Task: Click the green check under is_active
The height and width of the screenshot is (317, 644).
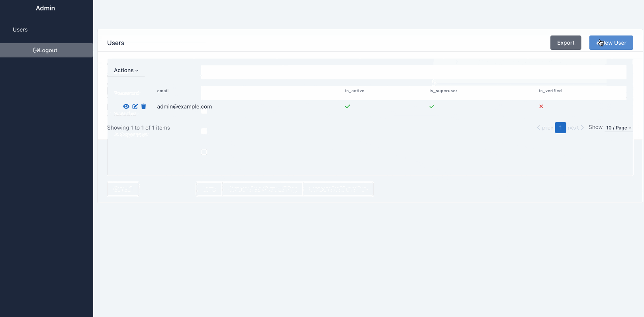Action: tap(348, 106)
